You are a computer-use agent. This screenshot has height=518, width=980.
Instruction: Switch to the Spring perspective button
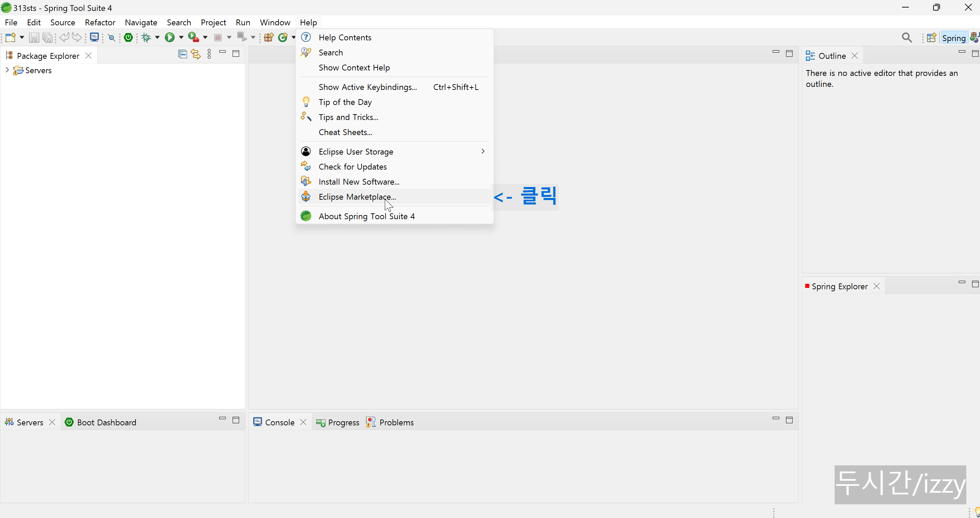pyautogui.click(x=954, y=38)
